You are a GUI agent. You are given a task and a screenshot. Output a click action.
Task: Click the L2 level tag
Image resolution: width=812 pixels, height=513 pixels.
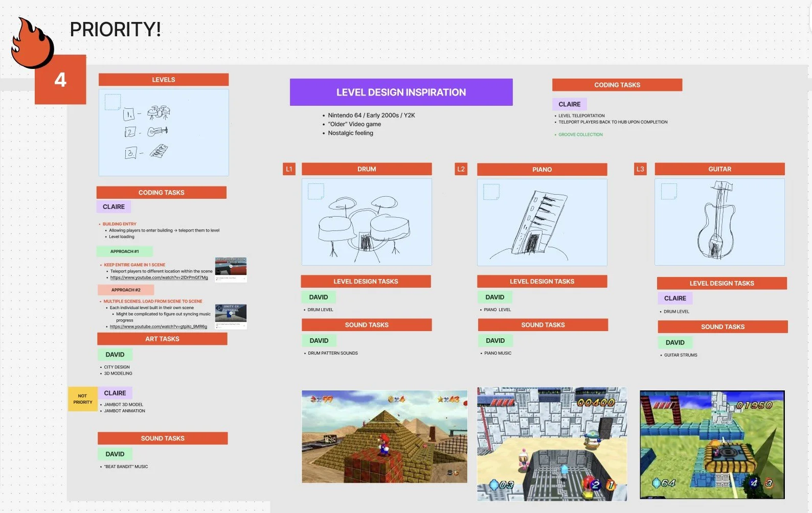[x=461, y=169]
